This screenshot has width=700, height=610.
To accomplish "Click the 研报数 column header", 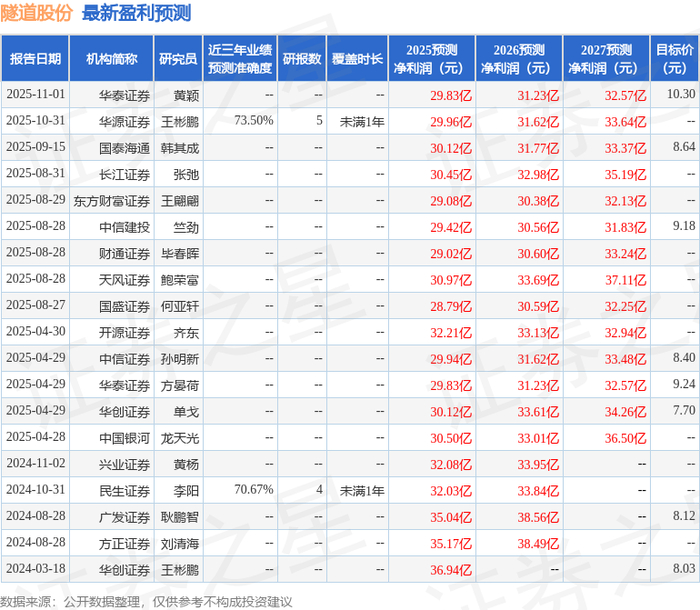I will click(302, 58).
